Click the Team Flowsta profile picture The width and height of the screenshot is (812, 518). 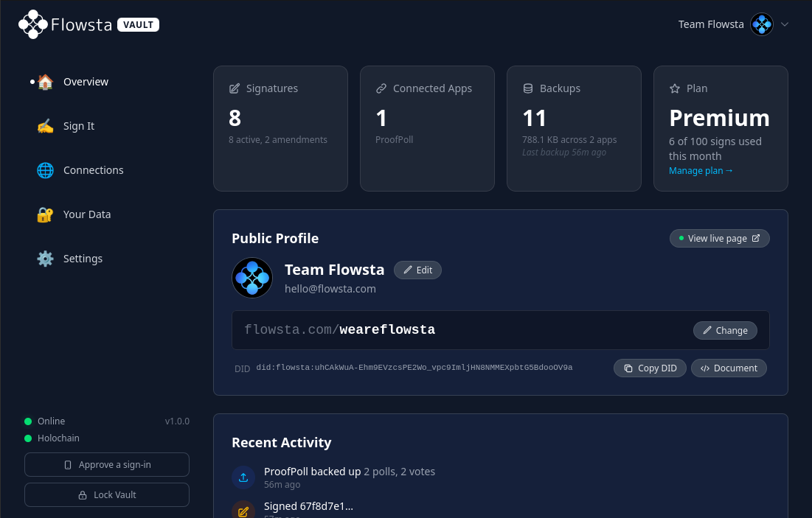(x=252, y=278)
